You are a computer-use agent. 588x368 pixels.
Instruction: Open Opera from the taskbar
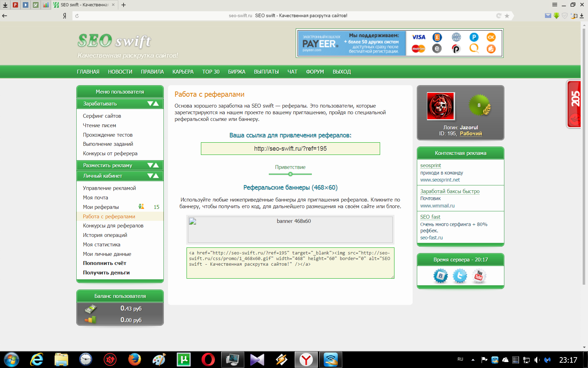tap(208, 360)
